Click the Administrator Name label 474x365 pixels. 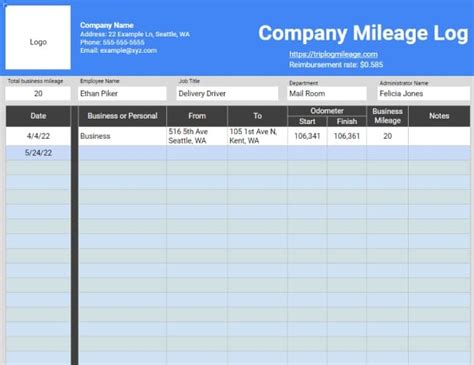(404, 83)
